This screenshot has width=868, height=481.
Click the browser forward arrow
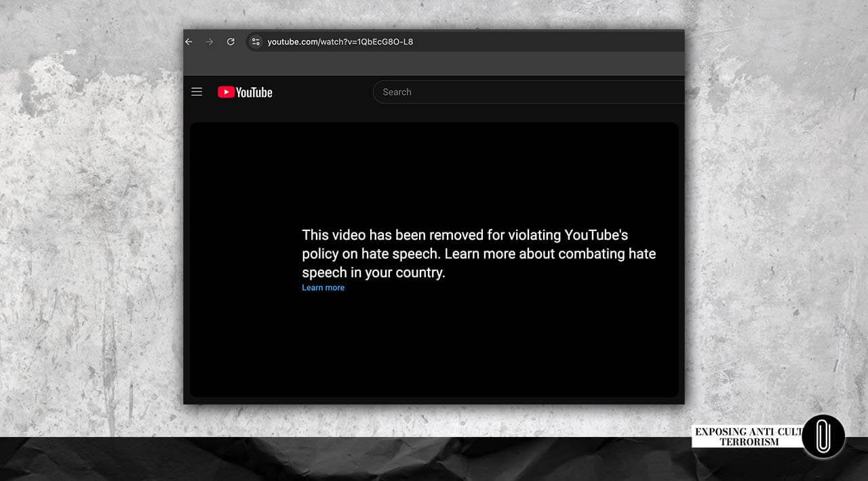210,42
